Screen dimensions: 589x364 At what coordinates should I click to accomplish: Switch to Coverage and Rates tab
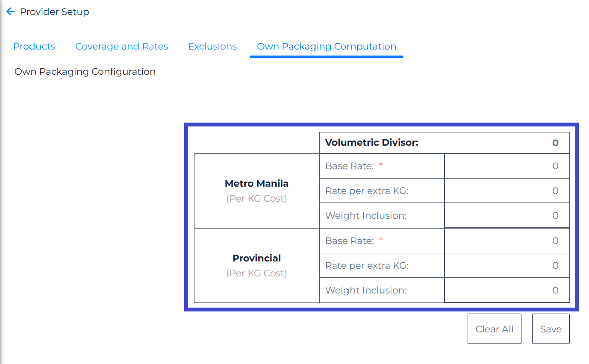pos(122,47)
